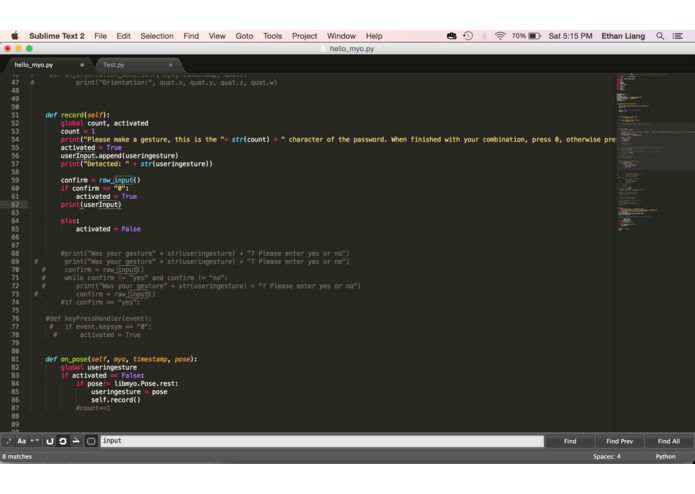
Task: Open the Edit menu
Action: (123, 36)
